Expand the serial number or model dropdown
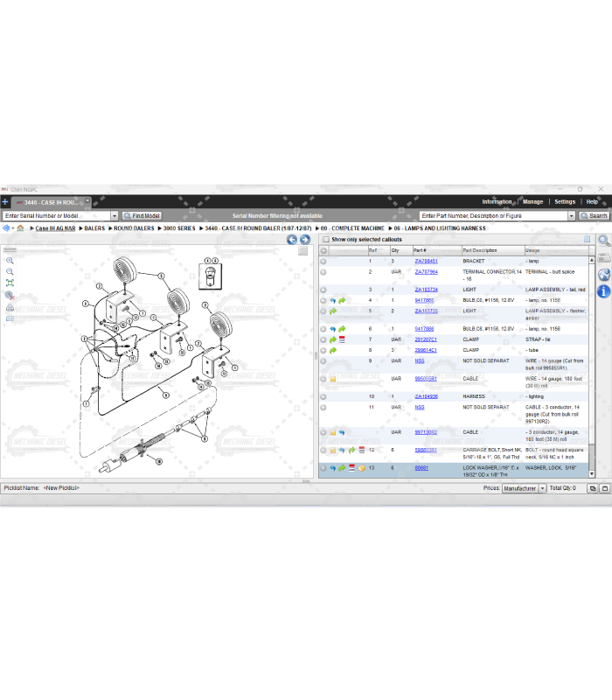The height and width of the screenshot is (700, 612). click(x=114, y=215)
